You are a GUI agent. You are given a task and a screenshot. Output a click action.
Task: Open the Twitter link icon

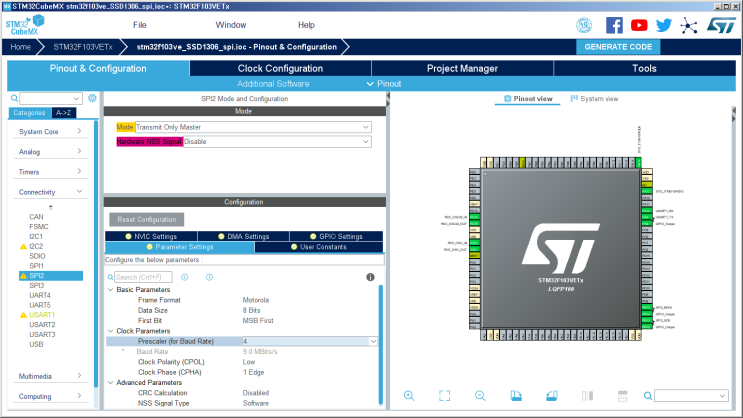tap(664, 25)
